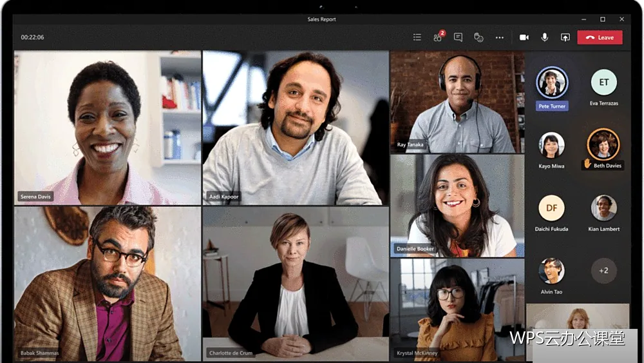644x363 pixels.
Task: Open the reactions icon in toolbar
Action: pos(478,37)
